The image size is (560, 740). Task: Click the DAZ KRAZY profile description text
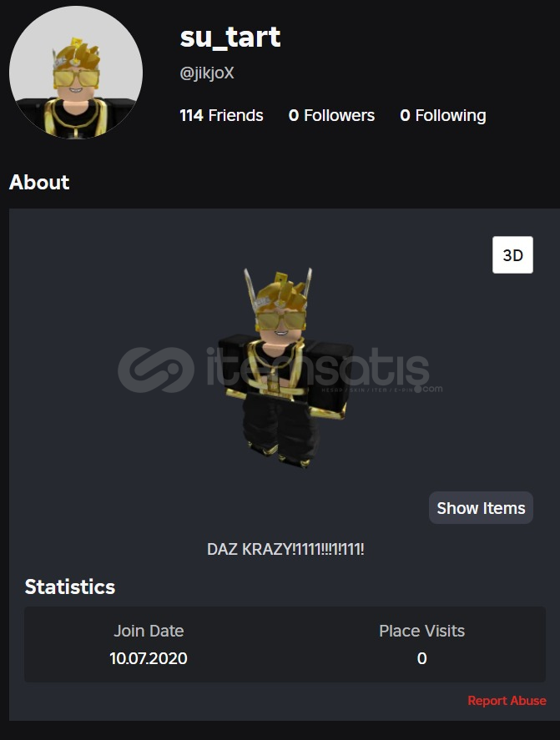(x=285, y=549)
